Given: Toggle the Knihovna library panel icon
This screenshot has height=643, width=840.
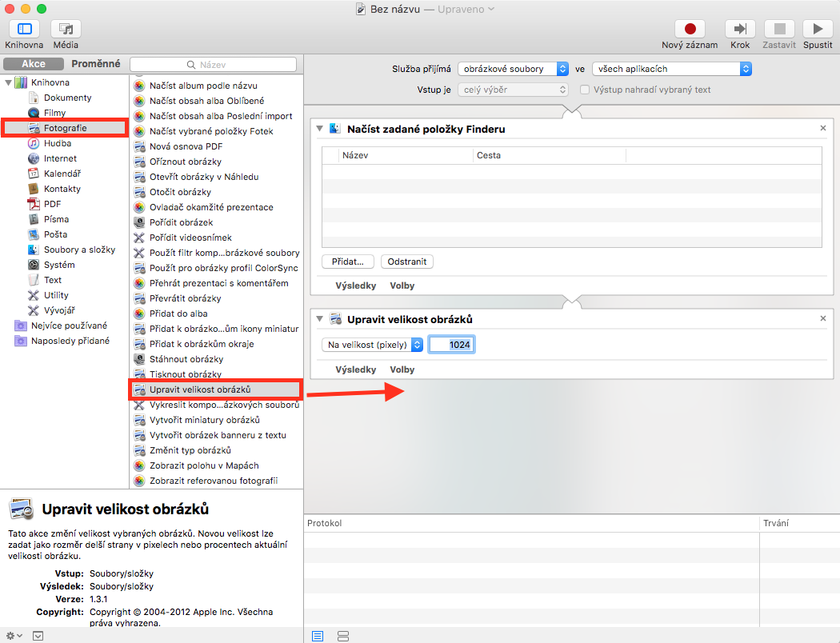Looking at the screenshot, I should [25, 29].
